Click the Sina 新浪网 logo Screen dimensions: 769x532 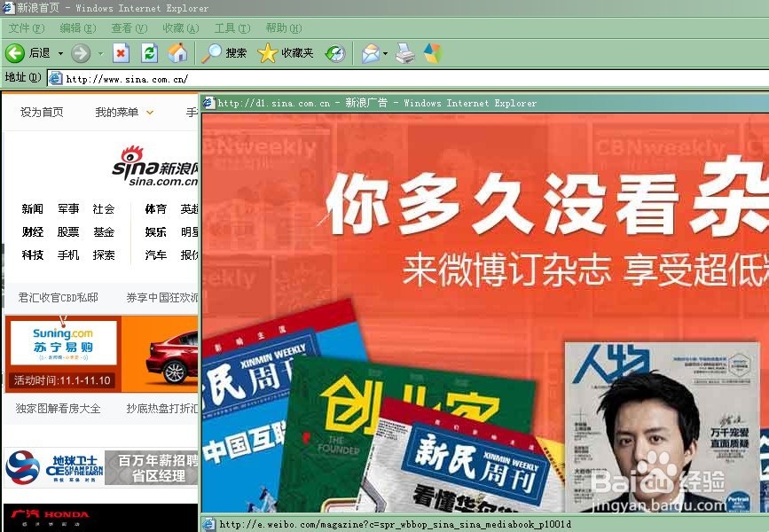pos(155,167)
